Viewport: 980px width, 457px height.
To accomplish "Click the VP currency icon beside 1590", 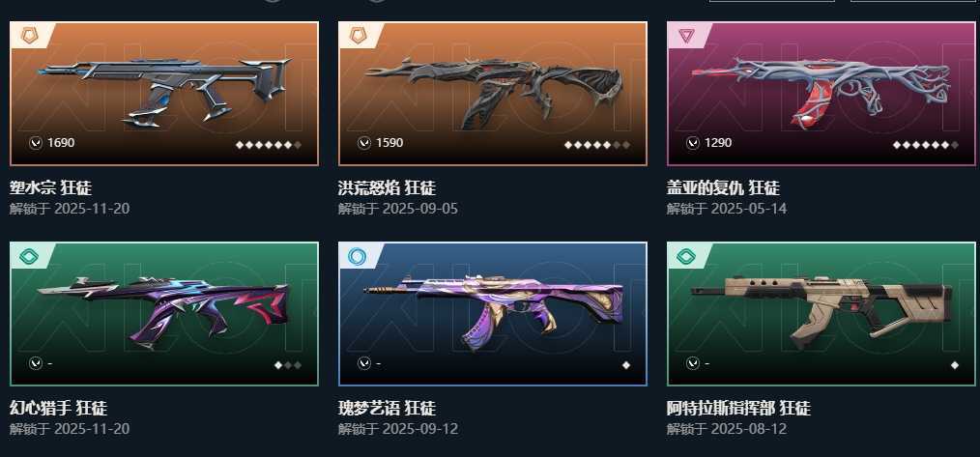I will pyautogui.click(x=364, y=143).
